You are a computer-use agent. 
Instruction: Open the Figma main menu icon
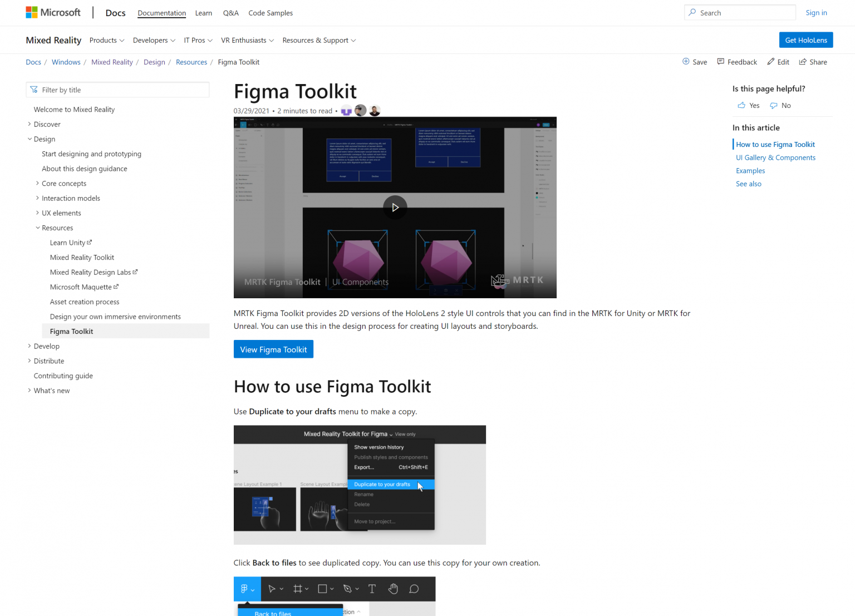click(x=245, y=589)
